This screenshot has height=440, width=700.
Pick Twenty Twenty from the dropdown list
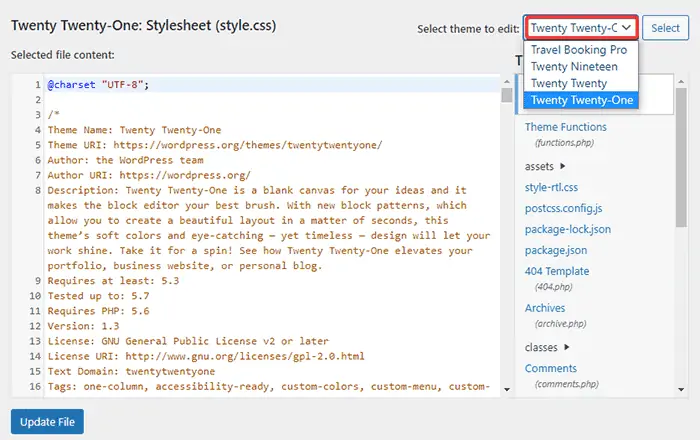pos(568,83)
